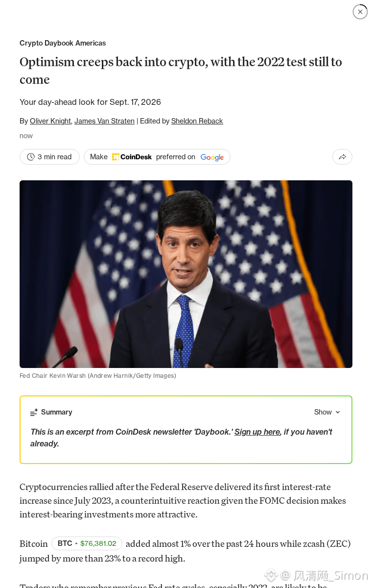The image size is (372, 588).
Task: Open the Crypto Daybook Americas category
Action: point(63,43)
